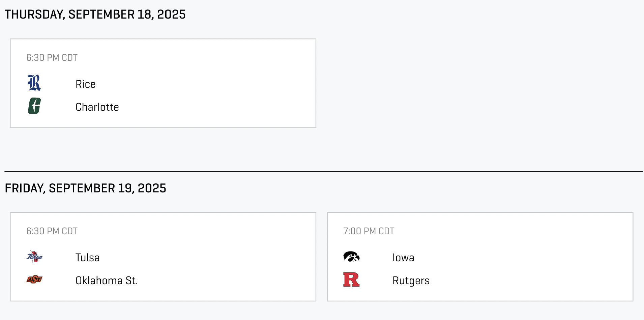This screenshot has height=320, width=644.
Task: Open the Iowa team link
Action: [403, 258]
